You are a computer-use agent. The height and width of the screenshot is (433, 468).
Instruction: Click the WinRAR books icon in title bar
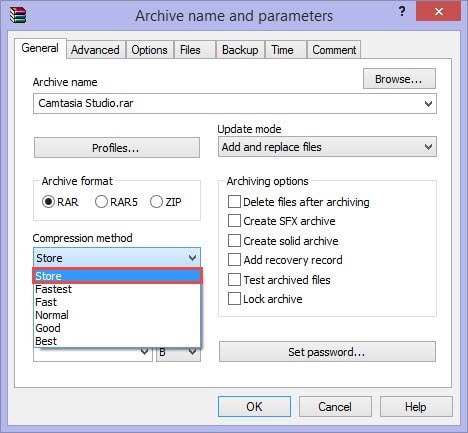pos(18,15)
